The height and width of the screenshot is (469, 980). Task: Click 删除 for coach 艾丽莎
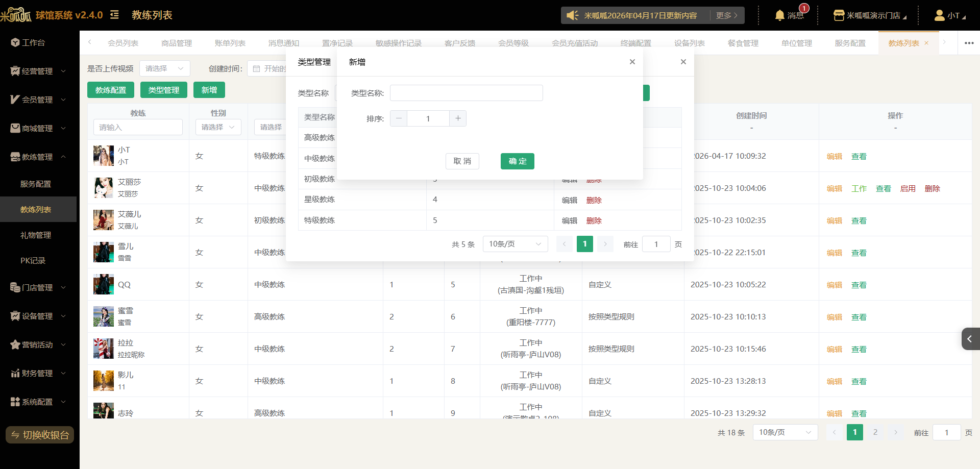tap(933, 188)
